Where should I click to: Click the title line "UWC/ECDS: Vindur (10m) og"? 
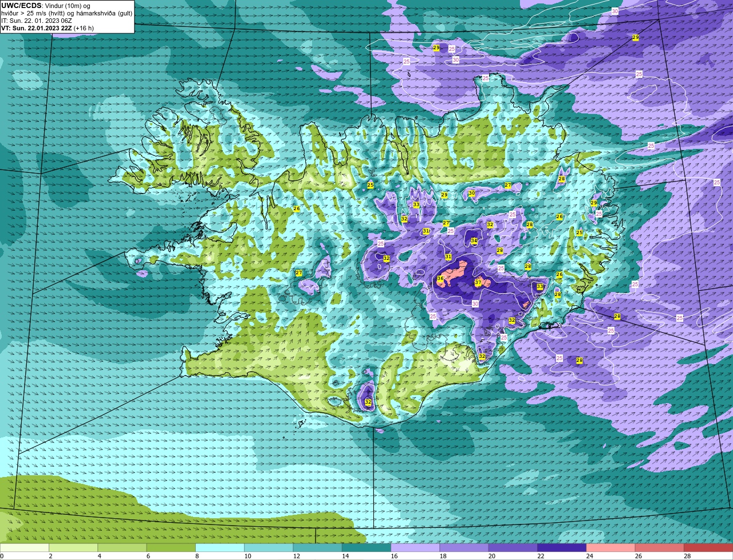click(x=46, y=6)
